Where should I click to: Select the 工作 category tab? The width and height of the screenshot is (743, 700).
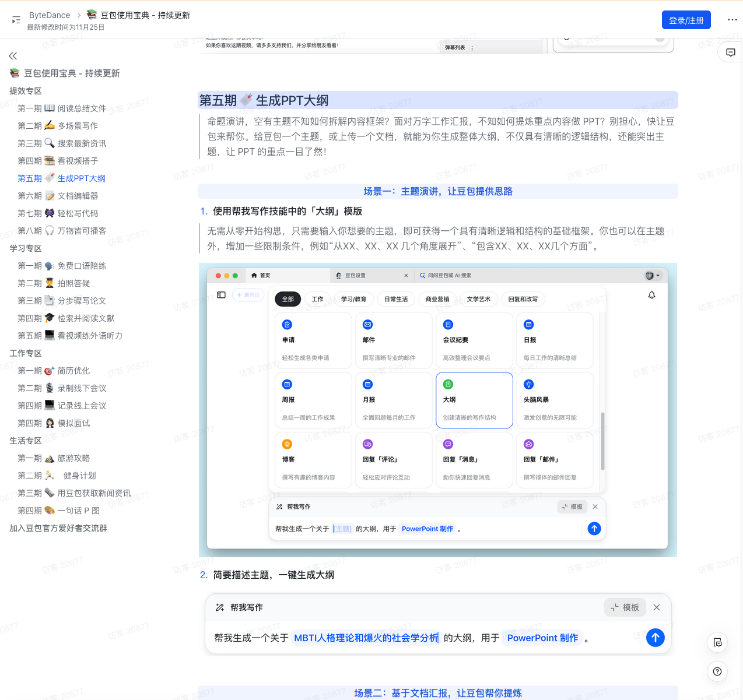point(317,299)
